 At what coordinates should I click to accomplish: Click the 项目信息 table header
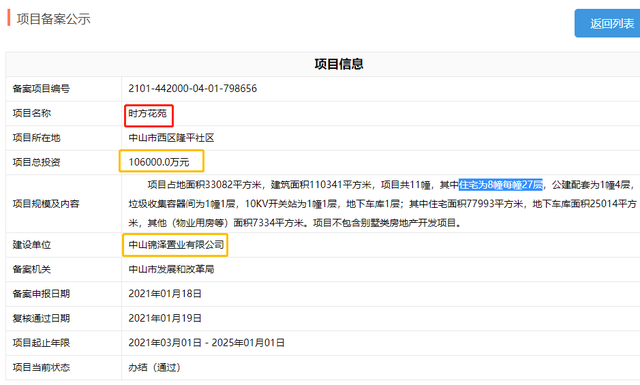click(x=339, y=64)
